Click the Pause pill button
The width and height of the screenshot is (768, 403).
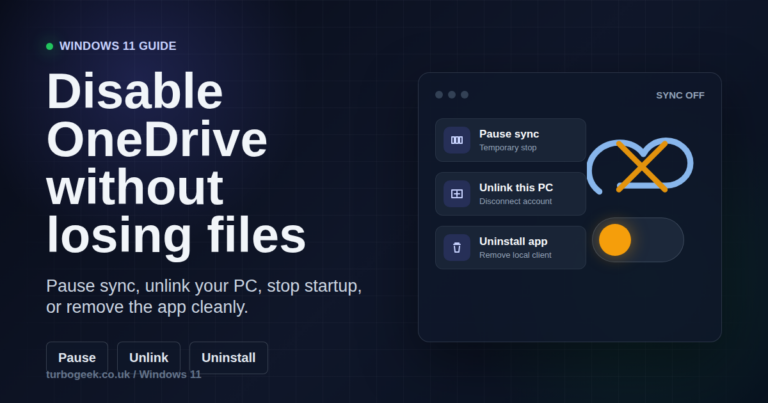pos(77,358)
